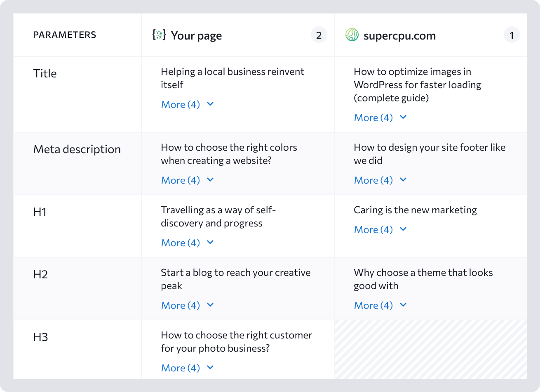Expand chevron in Your page H1 cell
This screenshot has width=540, height=392.
210,243
